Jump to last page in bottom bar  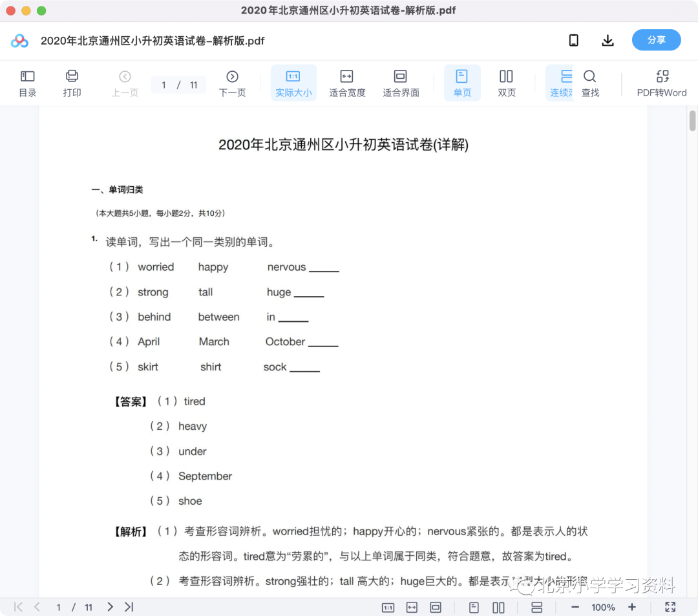click(x=129, y=607)
